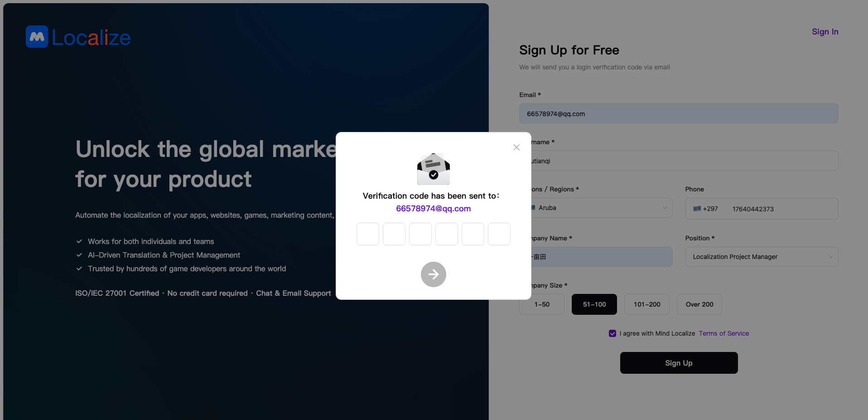
Task: Click the Aruba flag in phone field
Action: point(697,209)
